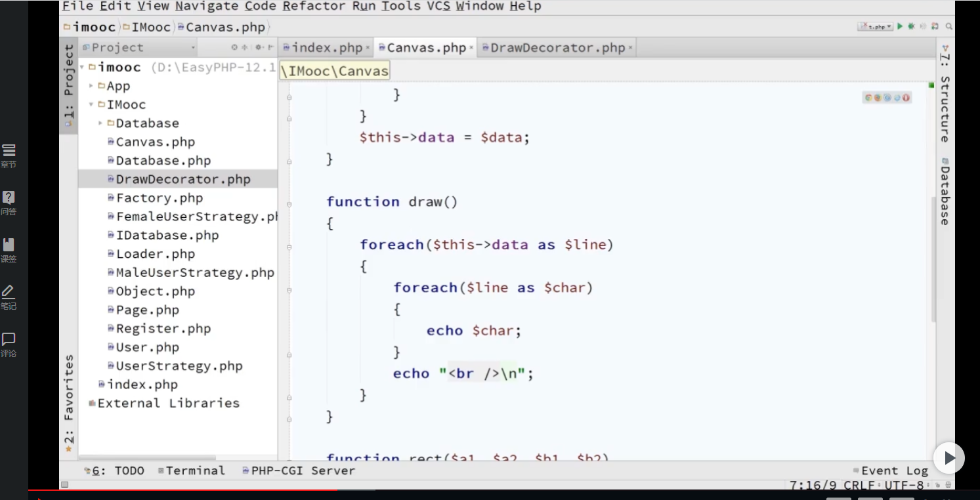Click the imooc breadcrumb in navigation bar
This screenshot has height=500, width=980.
tap(89, 28)
